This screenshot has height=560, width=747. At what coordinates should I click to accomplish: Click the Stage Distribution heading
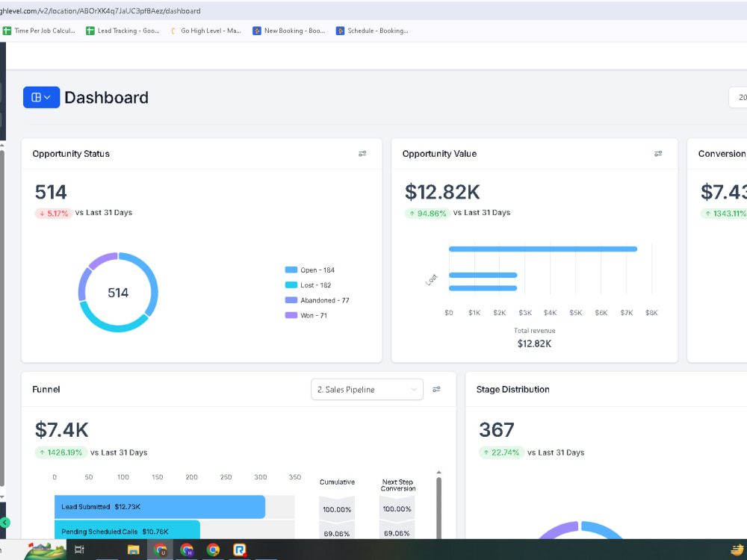[x=512, y=389]
